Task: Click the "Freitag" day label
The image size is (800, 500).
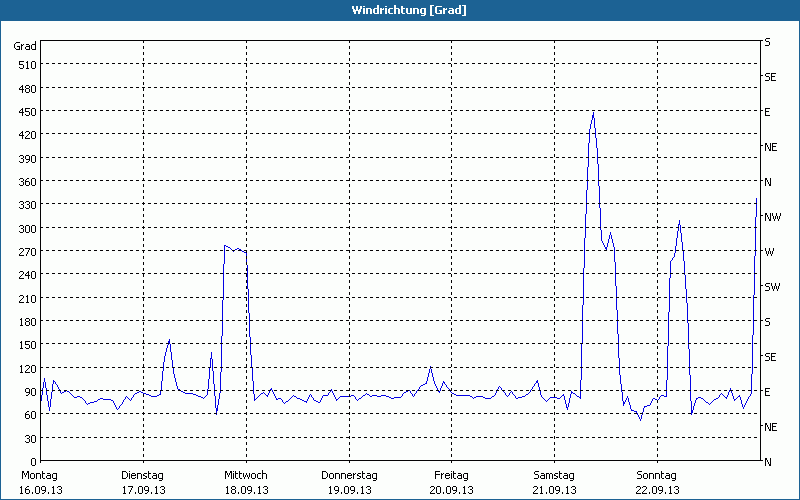Action: 452,475
